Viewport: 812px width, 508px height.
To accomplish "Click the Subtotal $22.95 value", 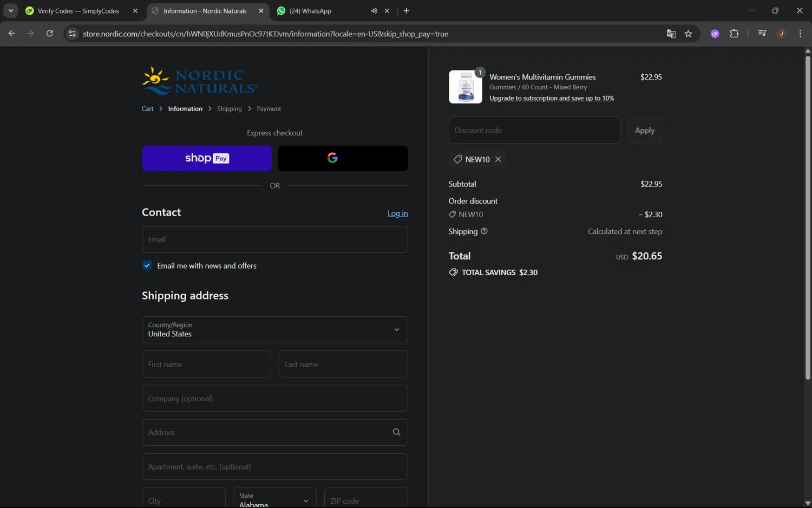I will (651, 184).
